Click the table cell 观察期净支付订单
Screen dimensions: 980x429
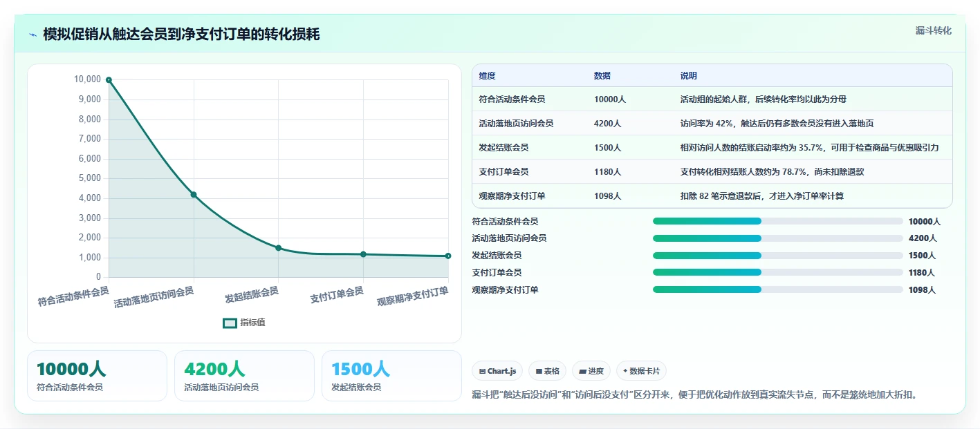pos(512,196)
